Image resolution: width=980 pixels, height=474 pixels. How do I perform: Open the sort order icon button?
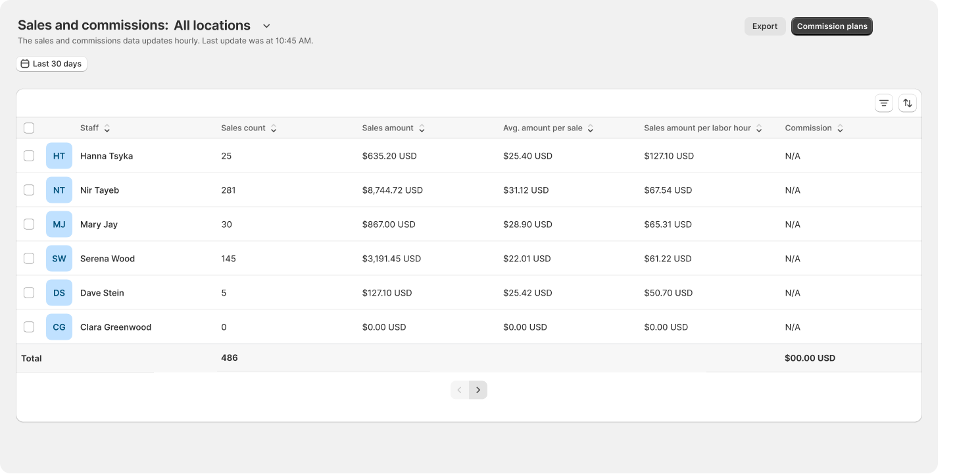tap(908, 103)
